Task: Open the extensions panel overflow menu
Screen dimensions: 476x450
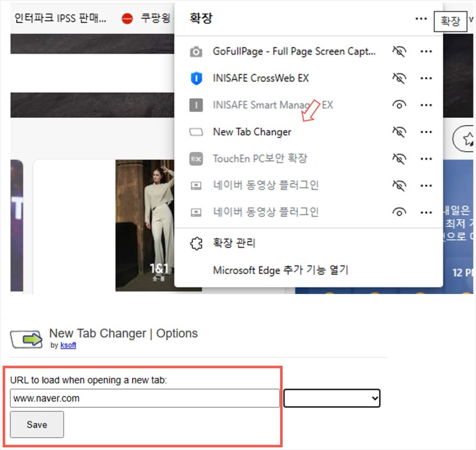Action: 421,18
